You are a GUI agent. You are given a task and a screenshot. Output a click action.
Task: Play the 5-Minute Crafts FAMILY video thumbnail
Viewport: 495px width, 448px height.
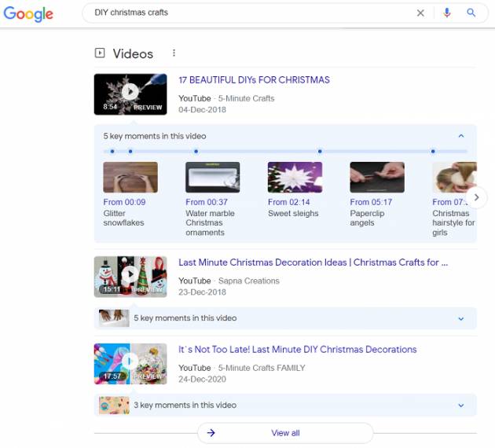[x=130, y=364]
